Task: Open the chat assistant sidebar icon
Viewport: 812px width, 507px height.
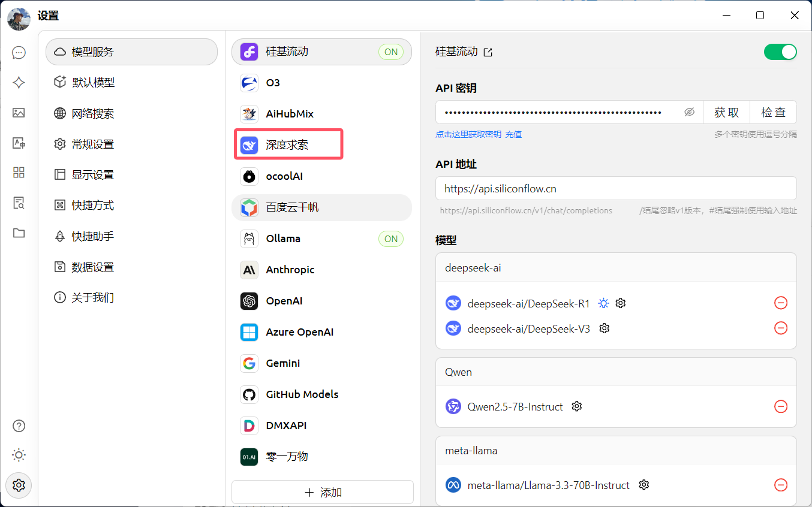Action: 19,53
